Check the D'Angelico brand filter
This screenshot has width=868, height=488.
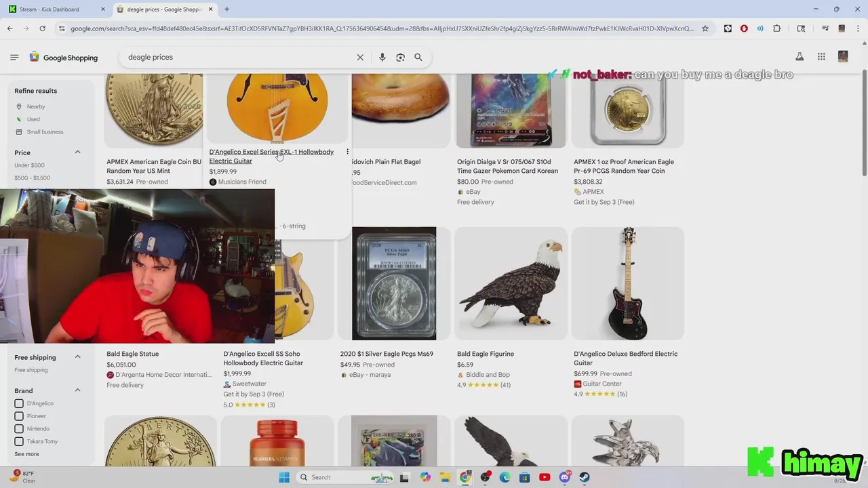pyautogui.click(x=19, y=403)
